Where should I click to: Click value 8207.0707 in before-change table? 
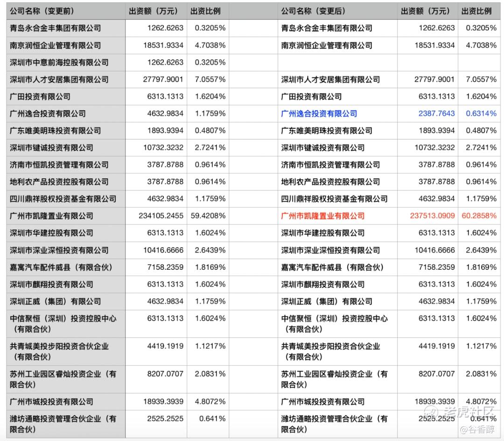165,374
